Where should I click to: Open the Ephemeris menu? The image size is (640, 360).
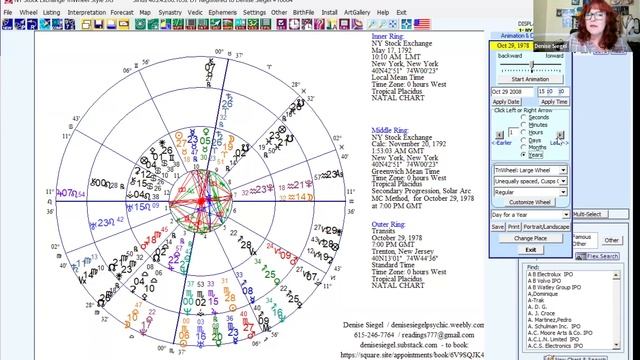click(x=222, y=13)
